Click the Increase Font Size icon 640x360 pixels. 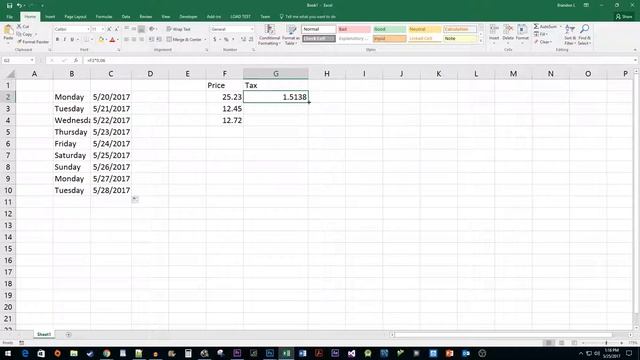[x=109, y=29]
